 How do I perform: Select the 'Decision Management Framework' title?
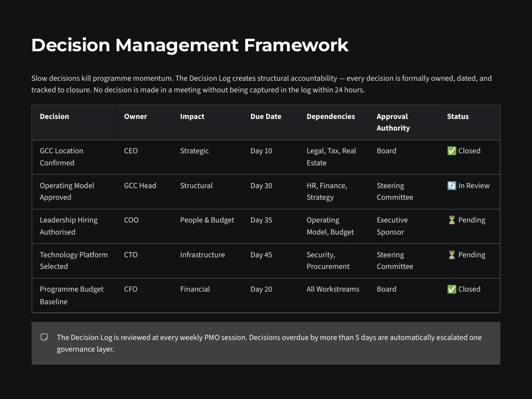[x=190, y=45]
